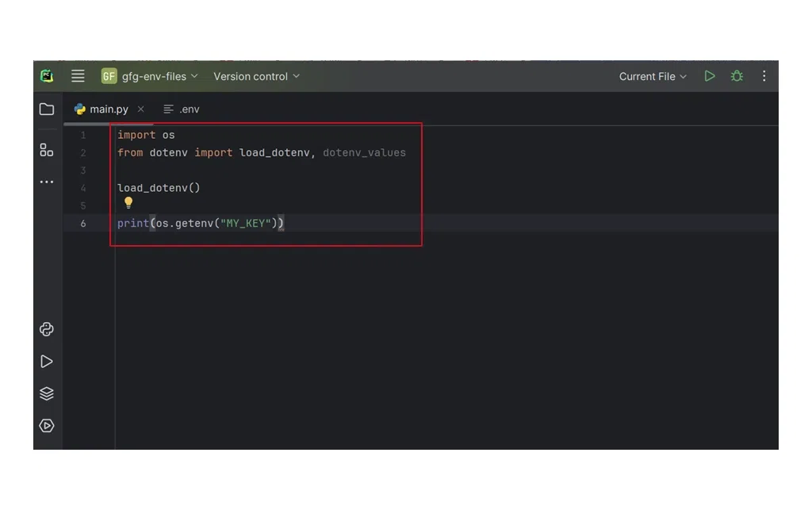812x510 pixels.
Task: Open the Current File run configuration dropdown
Action: [x=652, y=76]
